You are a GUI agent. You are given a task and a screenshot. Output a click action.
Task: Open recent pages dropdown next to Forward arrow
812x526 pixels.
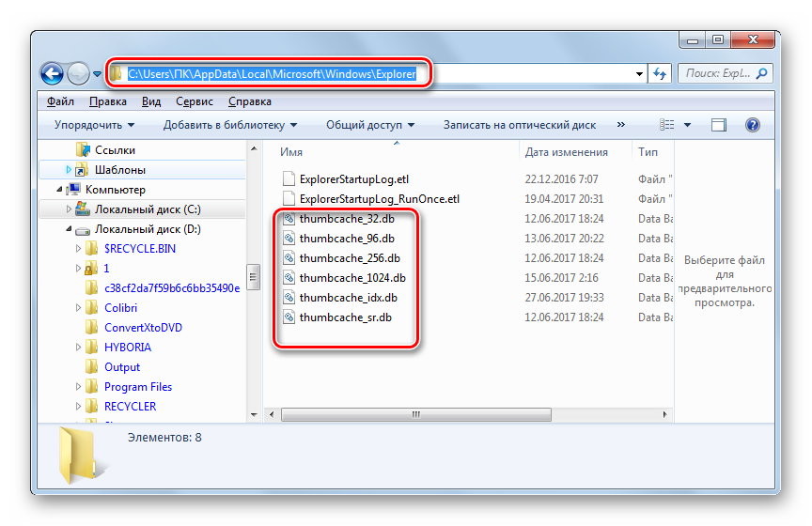97,74
